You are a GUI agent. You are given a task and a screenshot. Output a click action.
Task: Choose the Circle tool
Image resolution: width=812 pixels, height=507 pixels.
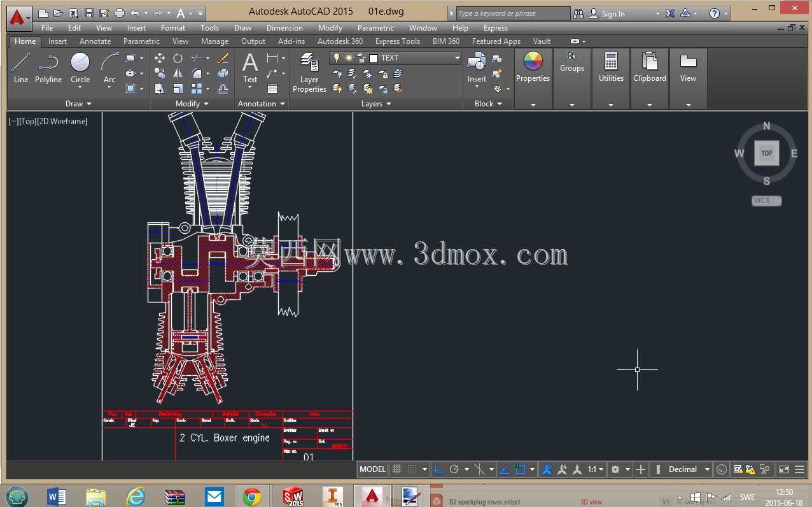pos(80,68)
